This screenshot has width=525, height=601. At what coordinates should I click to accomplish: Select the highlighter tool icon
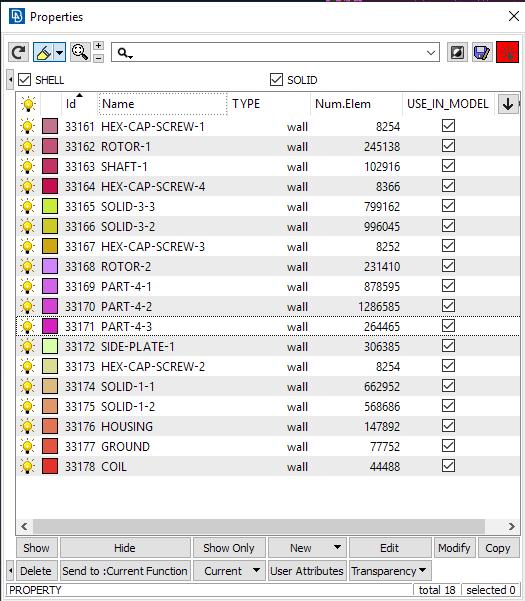click(44, 52)
